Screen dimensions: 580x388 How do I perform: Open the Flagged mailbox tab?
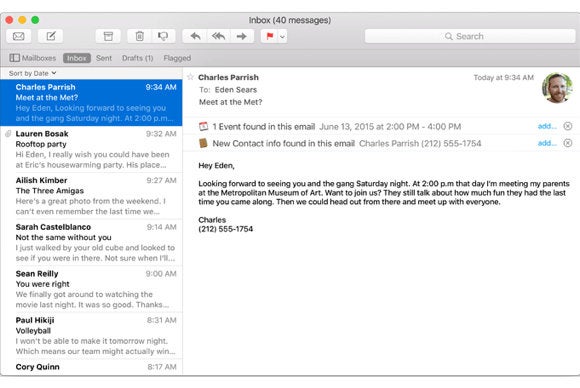point(177,58)
